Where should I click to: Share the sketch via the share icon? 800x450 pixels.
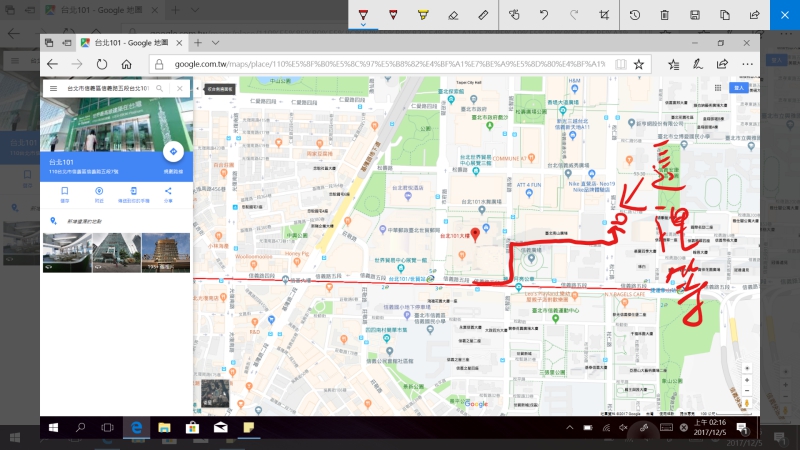[755, 15]
